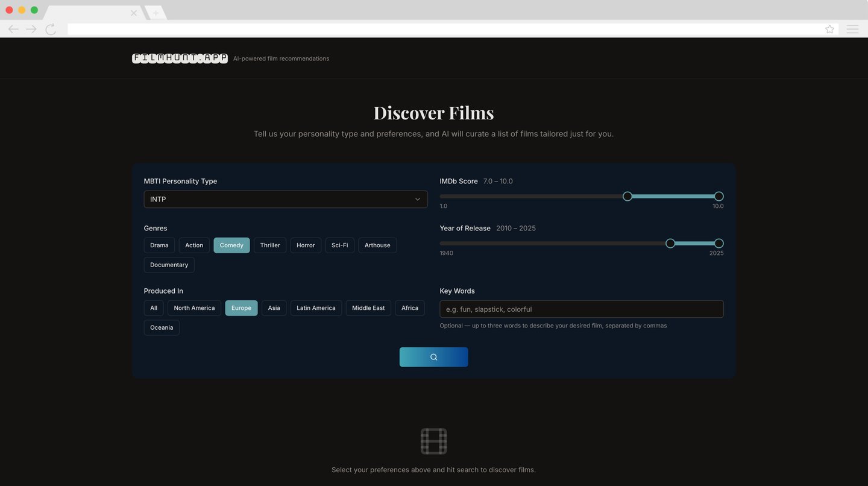
Task: Deselect the Europe production region
Action: 241,308
